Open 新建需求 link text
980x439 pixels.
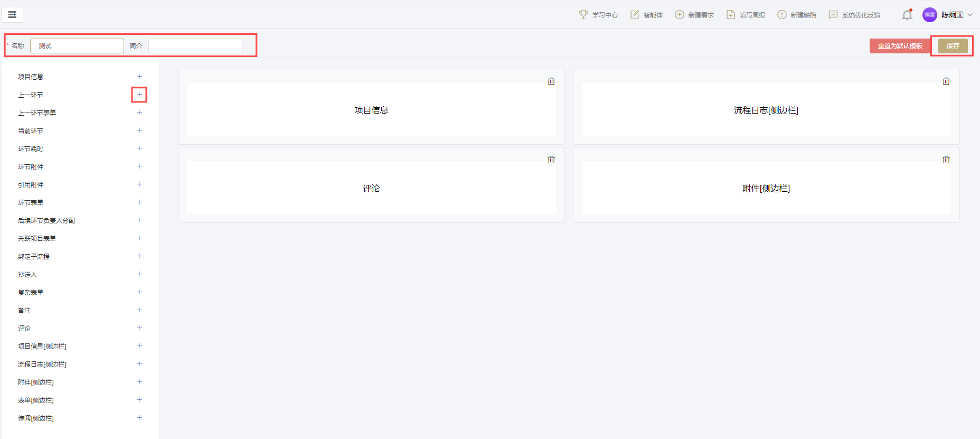click(x=701, y=15)
